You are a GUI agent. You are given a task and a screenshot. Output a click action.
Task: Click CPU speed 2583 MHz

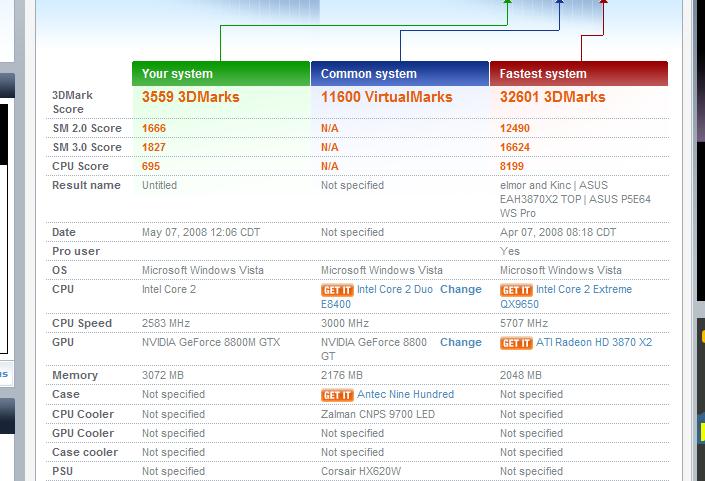pyautogui.click(x=166, y=323)
